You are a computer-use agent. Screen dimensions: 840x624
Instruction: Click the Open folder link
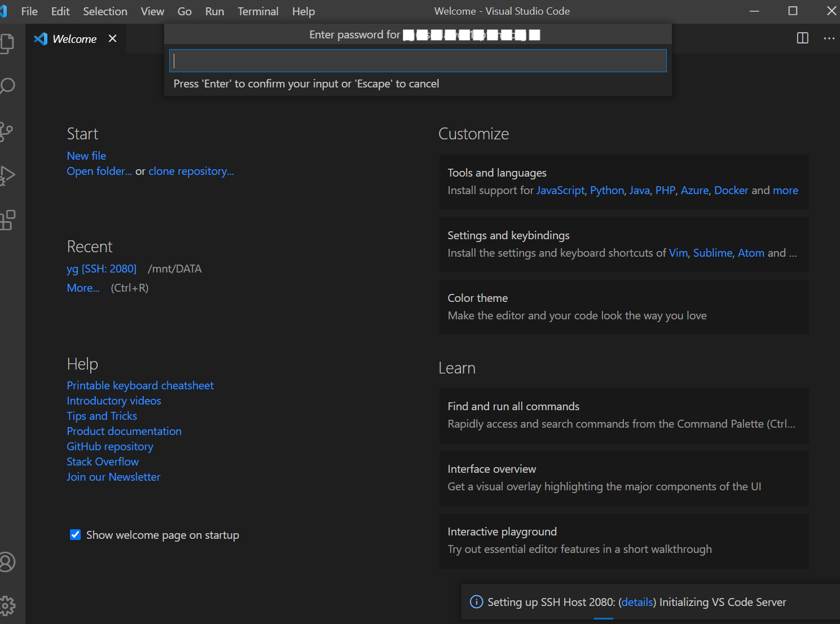tap(99, 171)
